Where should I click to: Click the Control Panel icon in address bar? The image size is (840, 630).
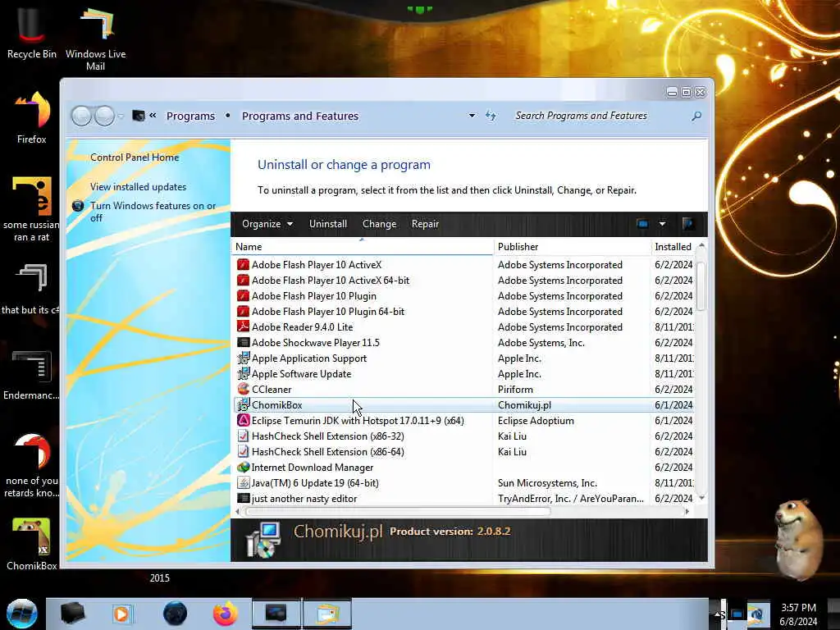coord(138,115)
